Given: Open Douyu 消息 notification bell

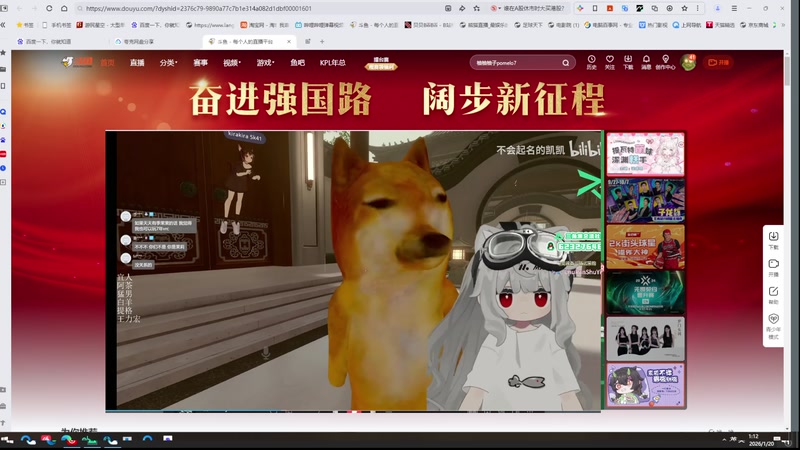Looking at the screenshot, I should click(x=646, y=62).
